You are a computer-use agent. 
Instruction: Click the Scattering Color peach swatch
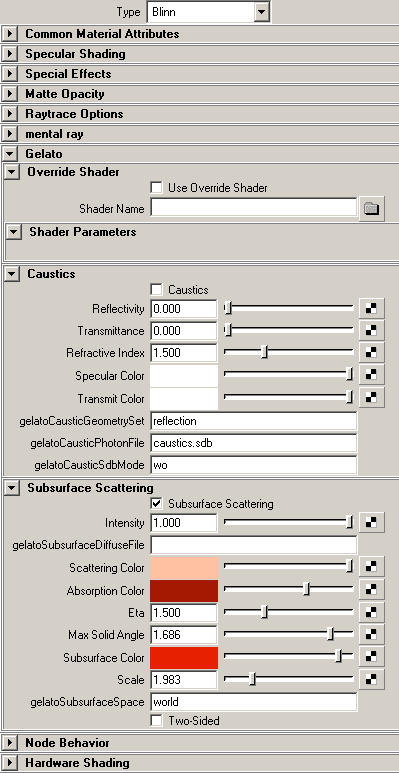(184, 568)
